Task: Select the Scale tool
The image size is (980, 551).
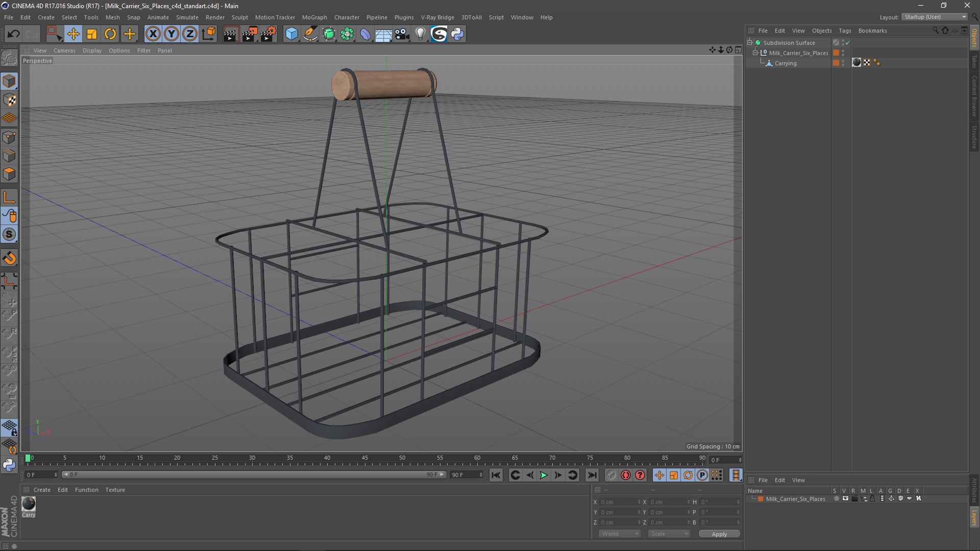Action: tap(92, 34)
